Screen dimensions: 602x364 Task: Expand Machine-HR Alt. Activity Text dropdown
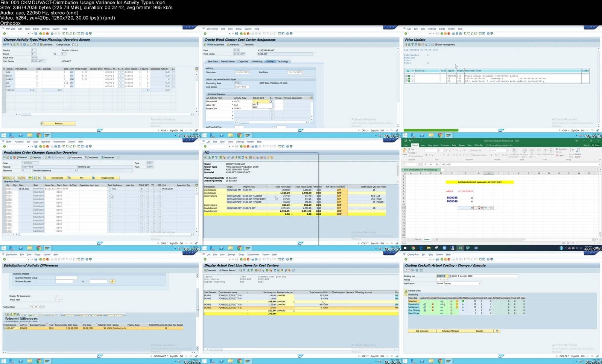[232, 102]
